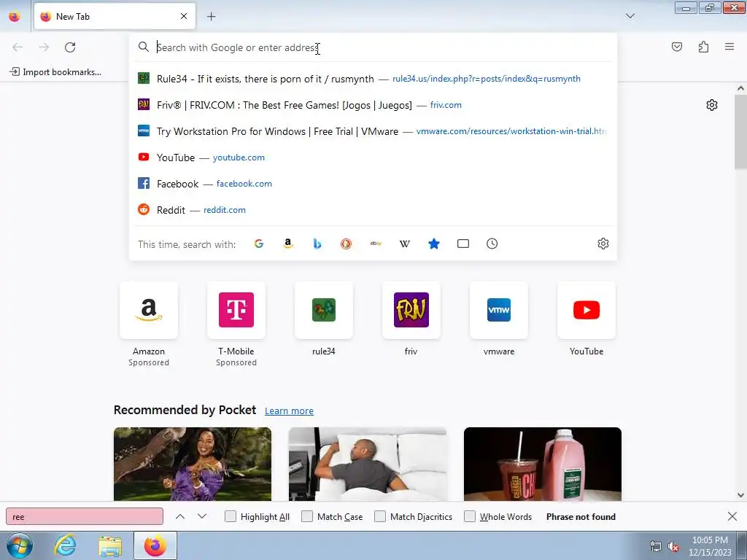The width and height of the screenshot is (747, 560).
Task: Open the taskbar clock and date
Action: point(710,546)
